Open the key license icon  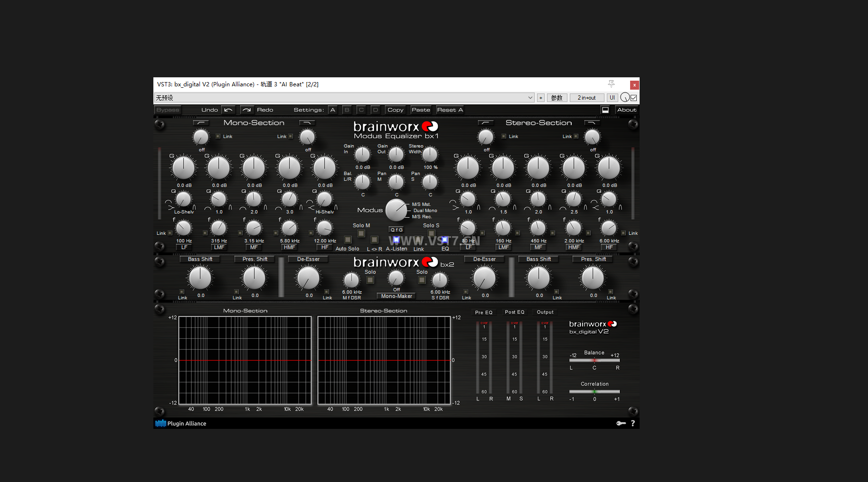tap(621, 423)
